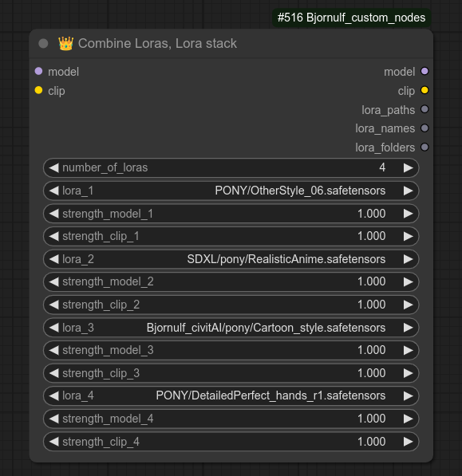The height and width of the screenshot is (476, 462).
Task: Select previous lora_3 with left arrow
Action: 53,328
